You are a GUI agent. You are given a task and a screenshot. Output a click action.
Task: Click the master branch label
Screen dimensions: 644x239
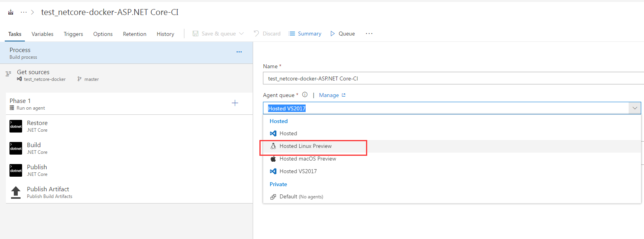[92, 79]
